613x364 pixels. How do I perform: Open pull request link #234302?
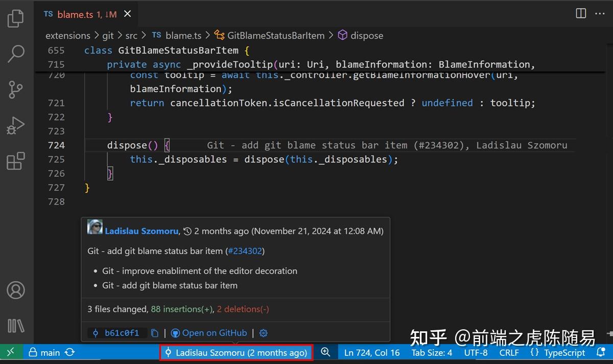tap(245, 251)
